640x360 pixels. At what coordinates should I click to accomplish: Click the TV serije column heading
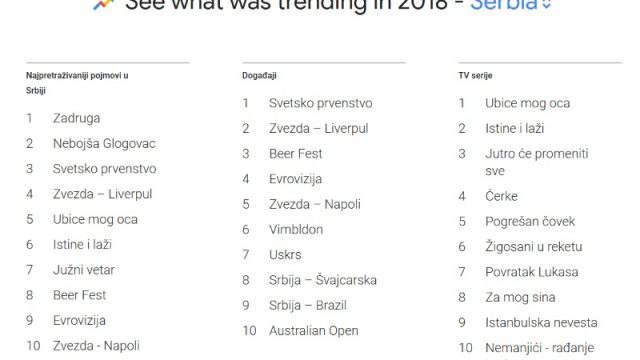(475, 76)
